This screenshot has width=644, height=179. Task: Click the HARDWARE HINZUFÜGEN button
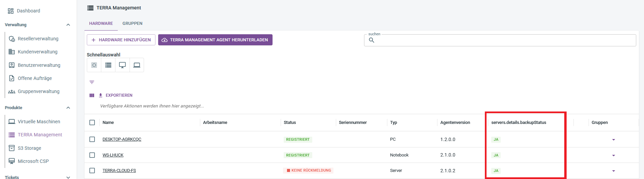[x=121, y=40]
